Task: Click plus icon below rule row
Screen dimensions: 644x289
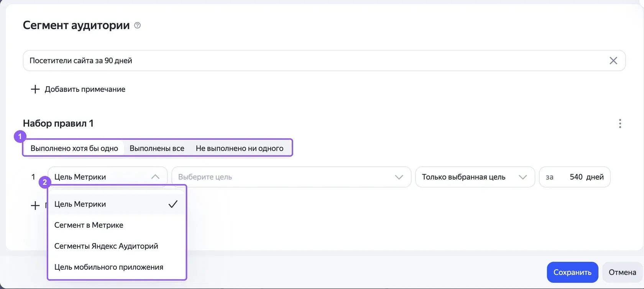Action: (35, 205)
